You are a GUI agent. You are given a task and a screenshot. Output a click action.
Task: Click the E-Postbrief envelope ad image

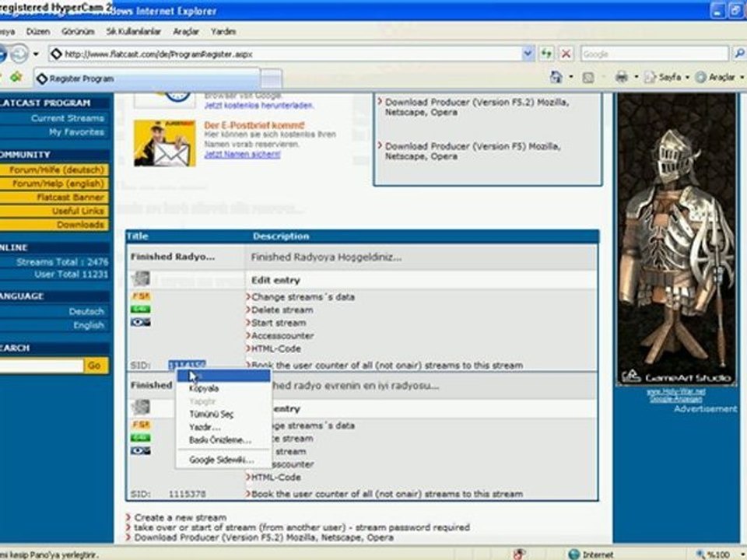click(x=165, y=143)
